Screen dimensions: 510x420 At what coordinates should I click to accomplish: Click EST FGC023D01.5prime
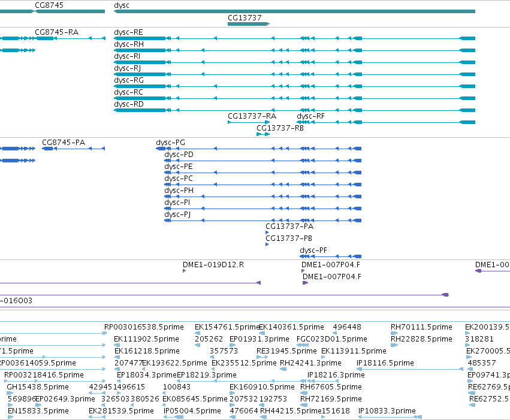(x=332, y=339)
